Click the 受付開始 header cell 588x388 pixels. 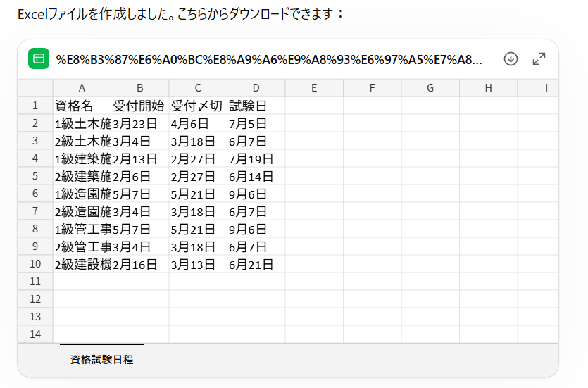coord(139,106)
